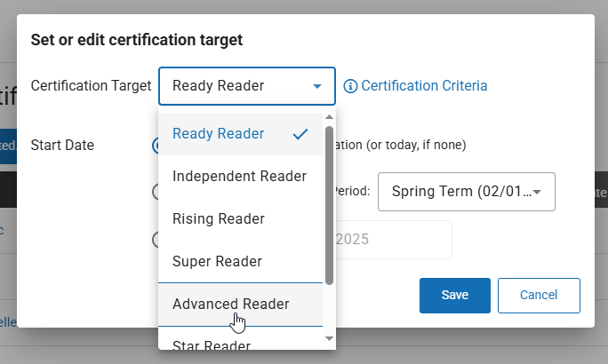Click the Save button
Screen dimensions: 608x364
[455, 296]
